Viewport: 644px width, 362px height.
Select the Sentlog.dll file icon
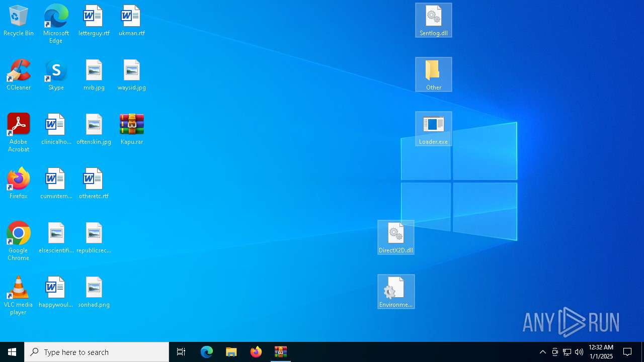click(x=434, y=20)
